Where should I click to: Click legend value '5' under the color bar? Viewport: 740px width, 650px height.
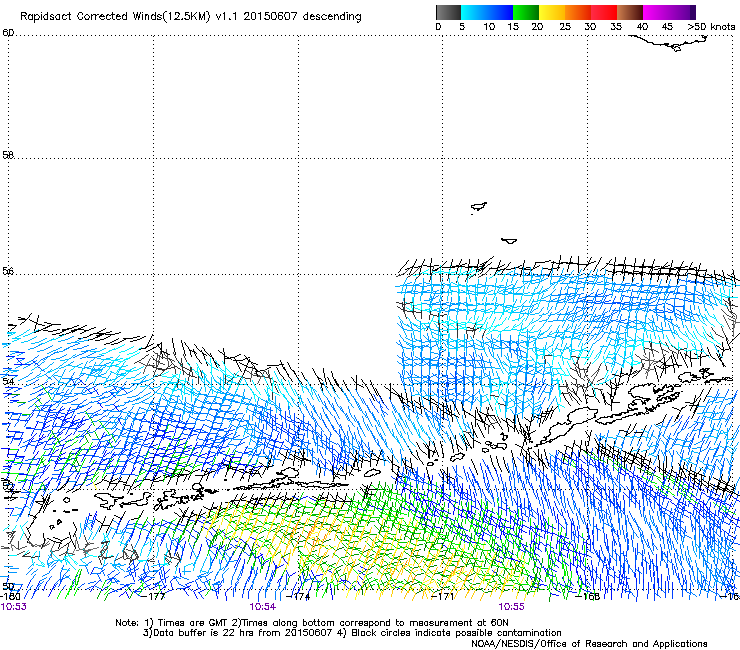click(462, 27)
